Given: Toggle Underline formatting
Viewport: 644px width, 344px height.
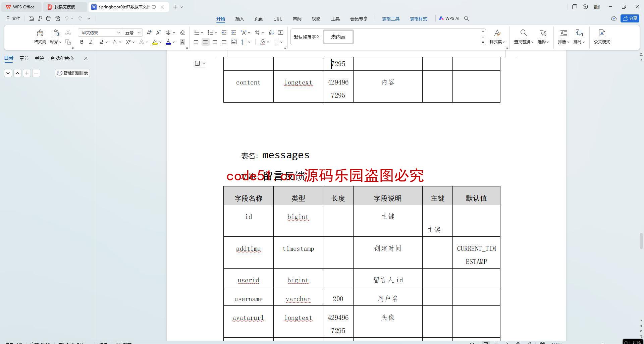Looking at the screenshot, I should [x=101, y=42].
